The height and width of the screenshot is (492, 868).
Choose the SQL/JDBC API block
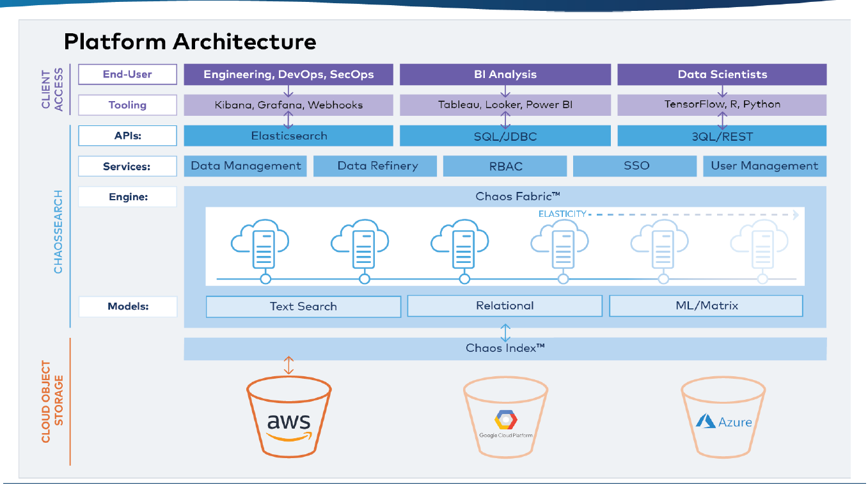coord(505,136)
